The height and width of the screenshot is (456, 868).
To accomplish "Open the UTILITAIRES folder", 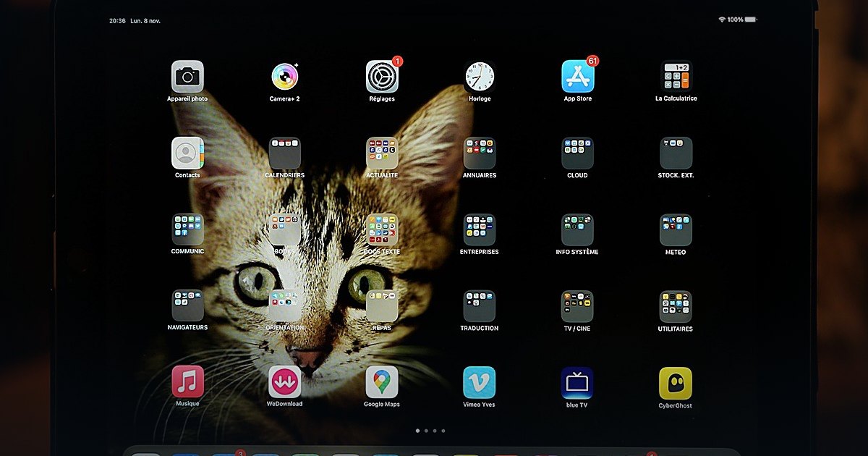I will [676, 306].
